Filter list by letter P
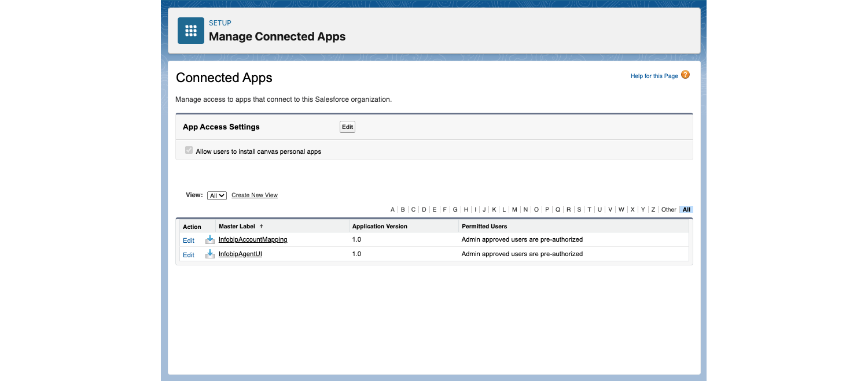The height and width of the screenshot is (381, 868). [x=547, y=210]
